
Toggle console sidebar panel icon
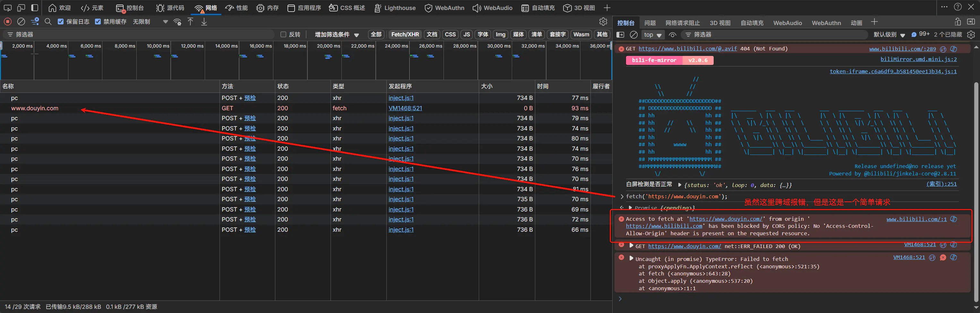(620, 35)
